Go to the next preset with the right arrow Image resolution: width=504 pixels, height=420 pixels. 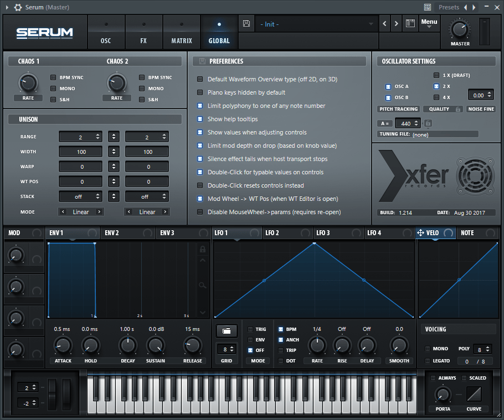(397, 23)
